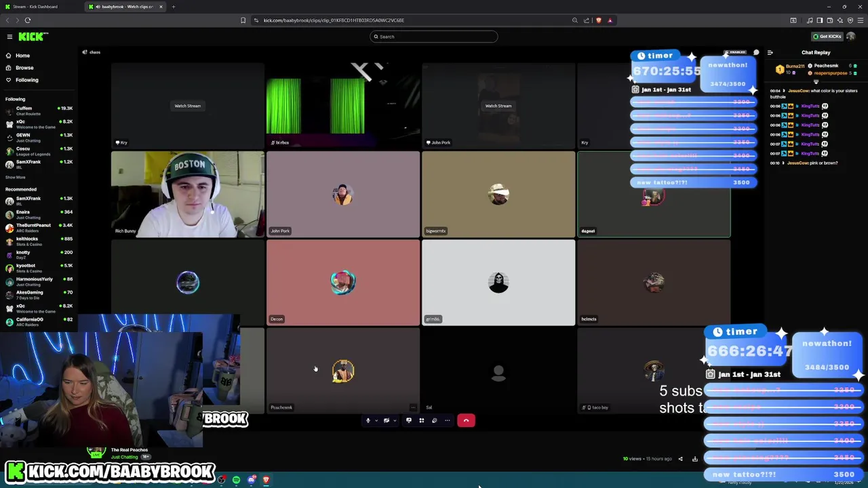This screenshot has height=488, width=868.
Task: Open the user profile avatar menu
Action: [851, 37]
